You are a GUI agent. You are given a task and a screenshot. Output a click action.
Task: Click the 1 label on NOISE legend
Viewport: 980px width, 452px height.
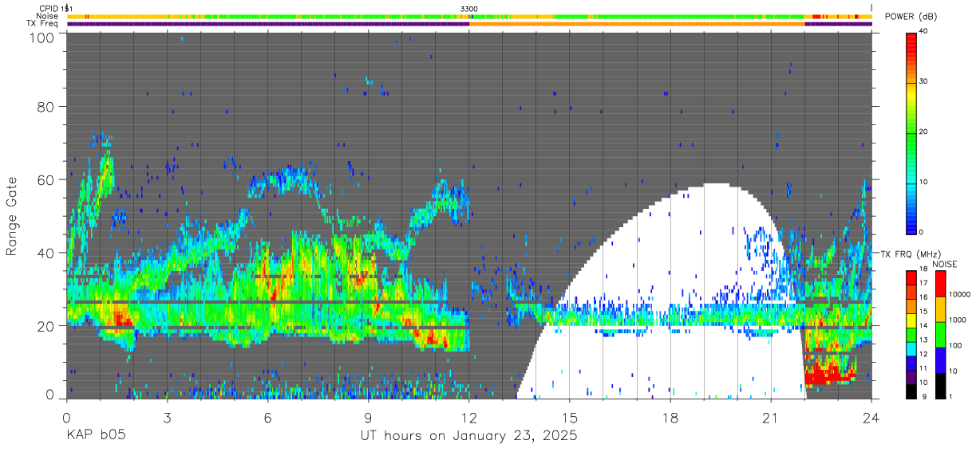click(952, 395)
